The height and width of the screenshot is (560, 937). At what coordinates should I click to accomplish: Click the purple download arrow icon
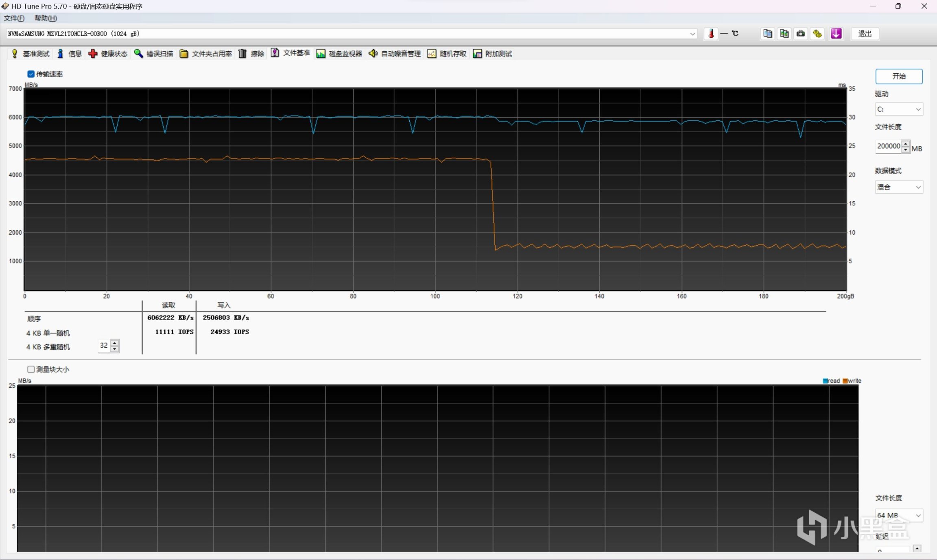[x=836, y=34]
